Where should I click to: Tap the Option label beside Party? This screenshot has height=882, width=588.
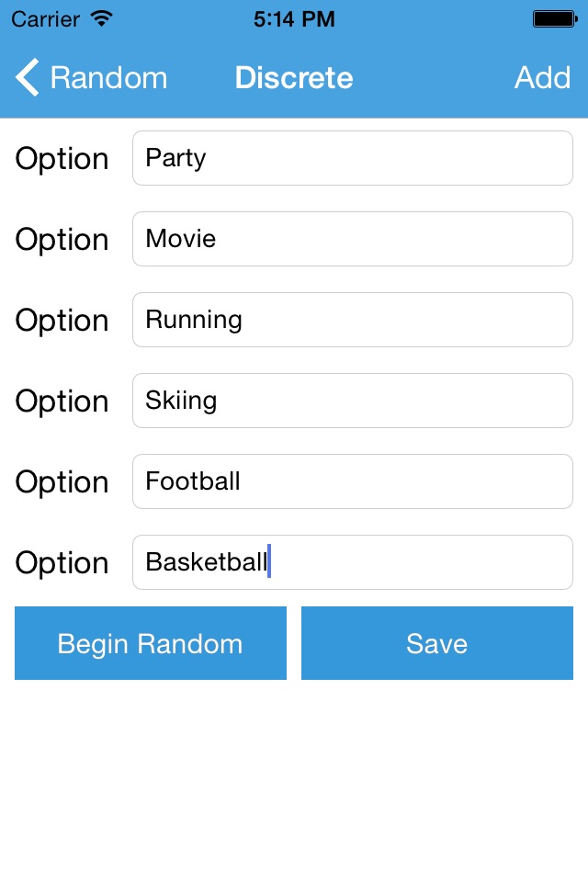pyautogui.click(x=62, y=159)
